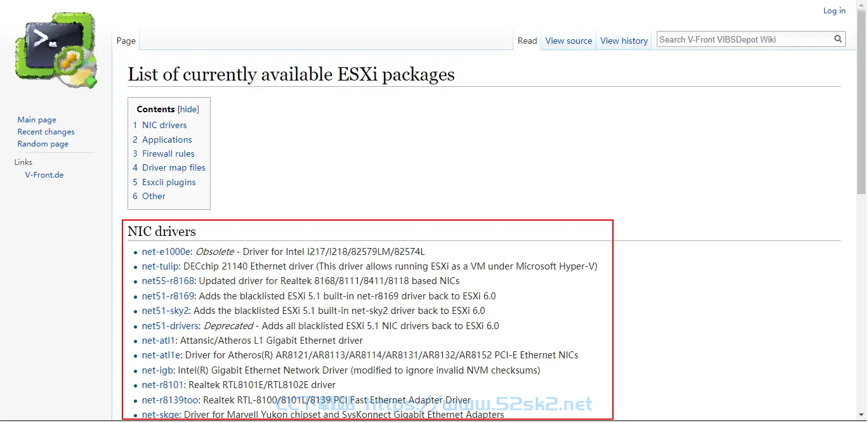Click the search magnifier icon

tap(838, 39)
